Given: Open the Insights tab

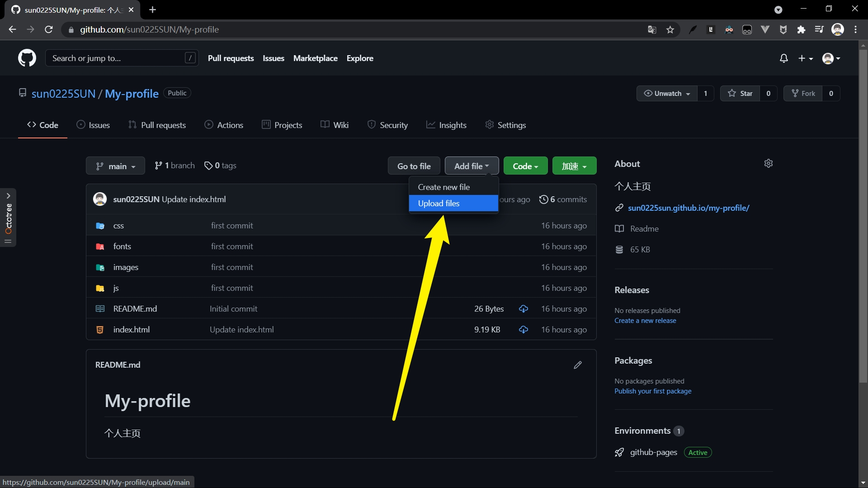Looking at the screenshot, I should tap(446, 125).
